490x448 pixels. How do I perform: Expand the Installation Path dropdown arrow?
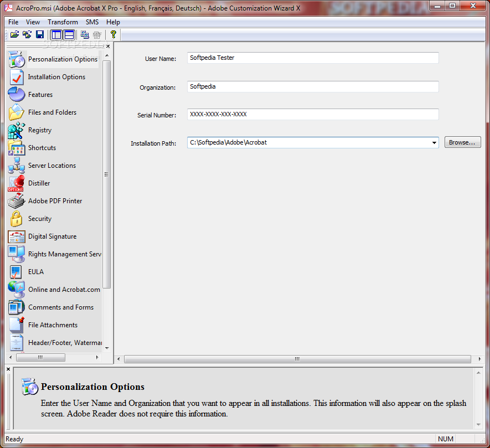(434, 142)
